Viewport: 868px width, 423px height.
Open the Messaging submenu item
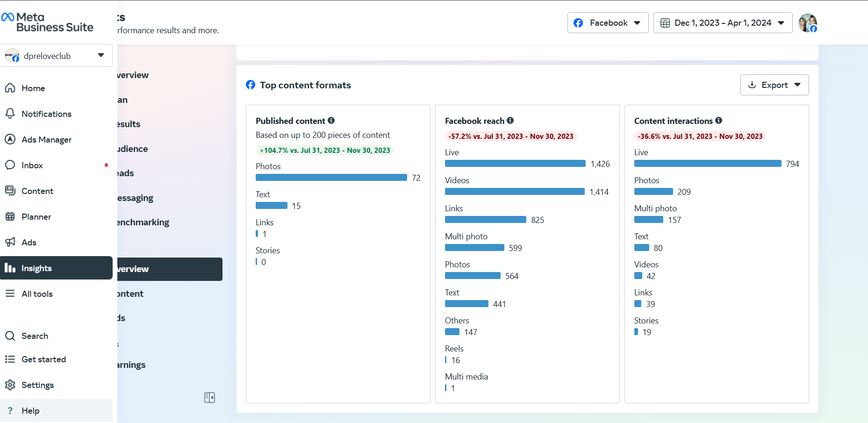coord(135,198)
